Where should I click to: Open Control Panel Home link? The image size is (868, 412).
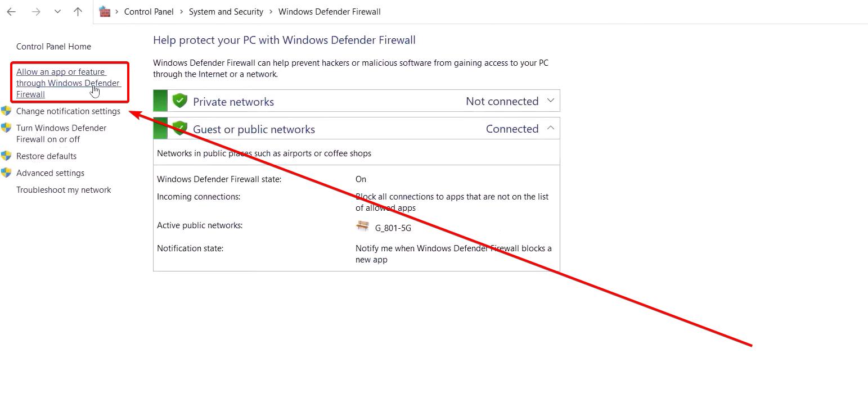coord(53,47)
